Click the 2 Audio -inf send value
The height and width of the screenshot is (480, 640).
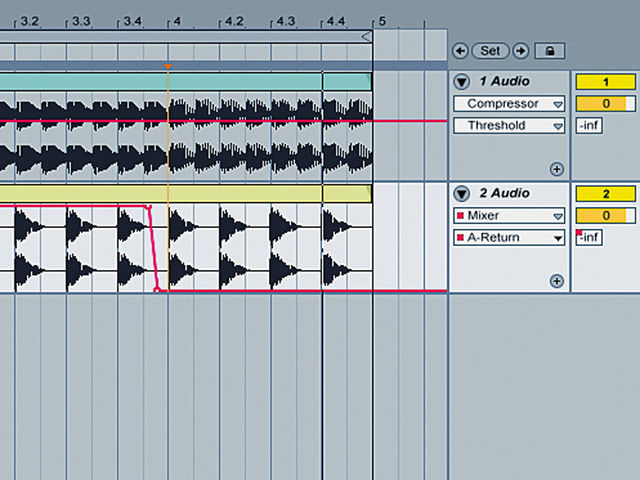point(589,238)
